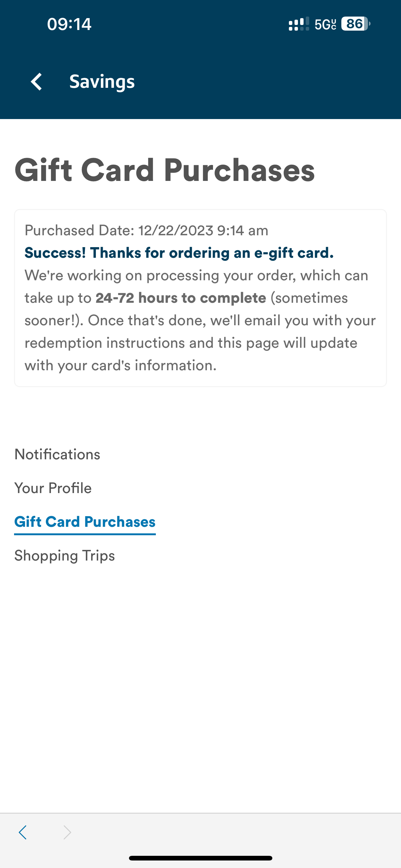Tap the Purchased Date line in order card
The image size is (401, 868).
(146, 231)
